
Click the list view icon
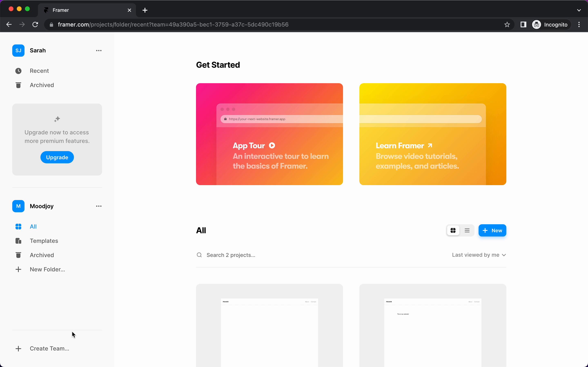pos(467,230)
